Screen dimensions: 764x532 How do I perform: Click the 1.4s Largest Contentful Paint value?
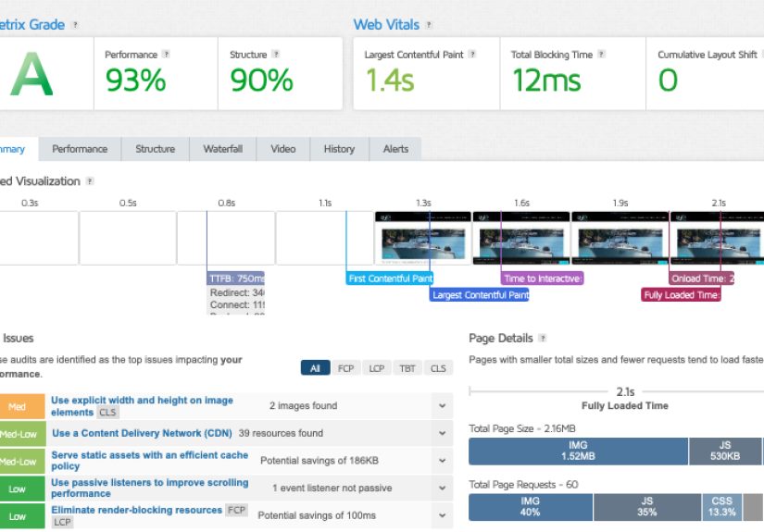pos(390,80)
